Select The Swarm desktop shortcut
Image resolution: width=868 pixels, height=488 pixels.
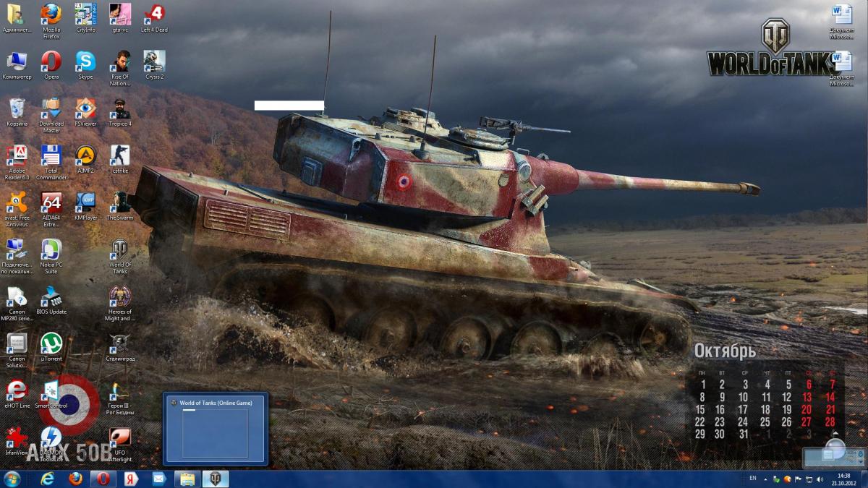[120, 206]
